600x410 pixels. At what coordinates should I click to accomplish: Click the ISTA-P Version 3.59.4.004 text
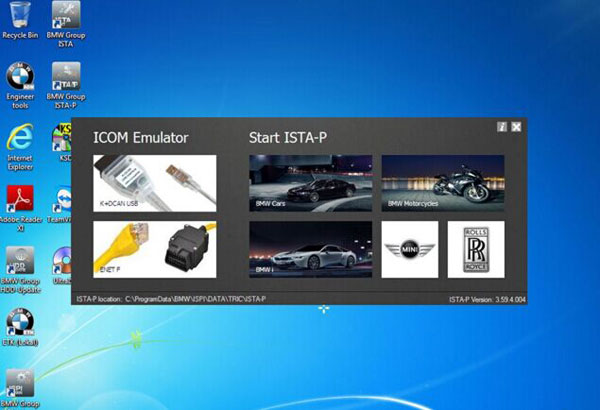click(487, 299)
